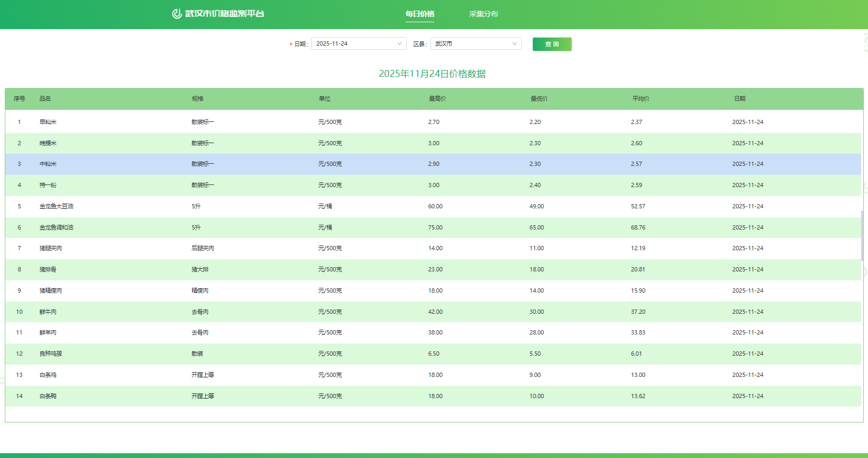Click the 68.76 average price cell

638,227
